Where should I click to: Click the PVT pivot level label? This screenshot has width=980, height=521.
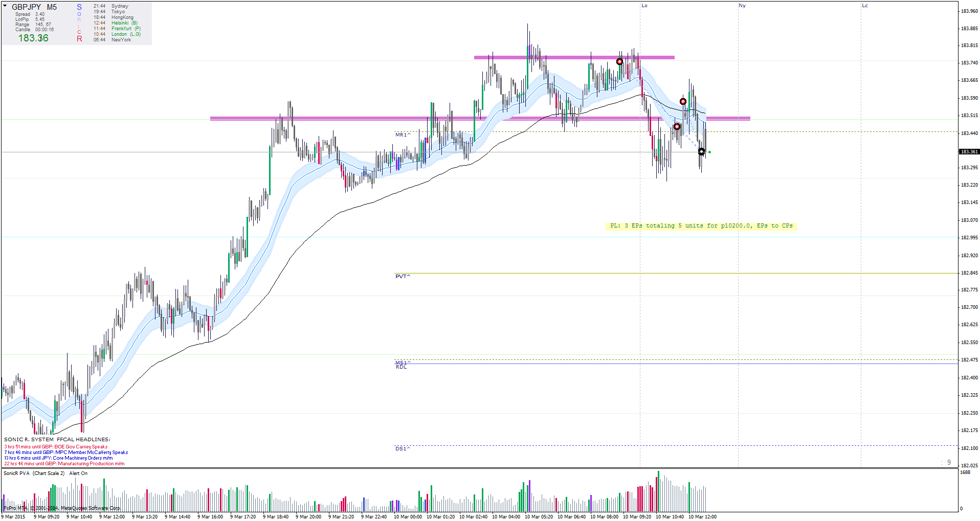[403, 277]
